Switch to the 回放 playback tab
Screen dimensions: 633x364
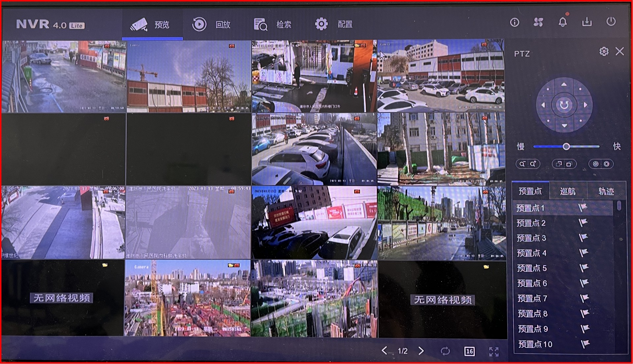point(211,24)
